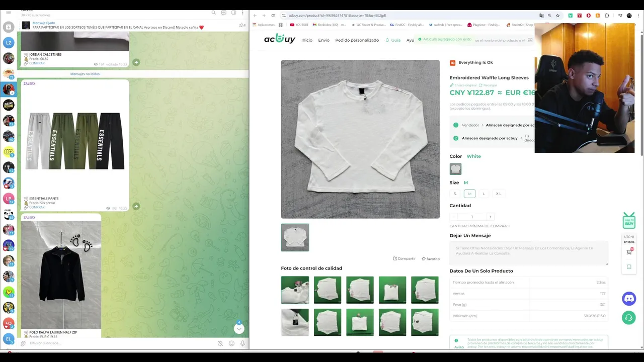This screenshot has width=644, height=362.
Task: Go back in the browser
Action: pos(255,16)
